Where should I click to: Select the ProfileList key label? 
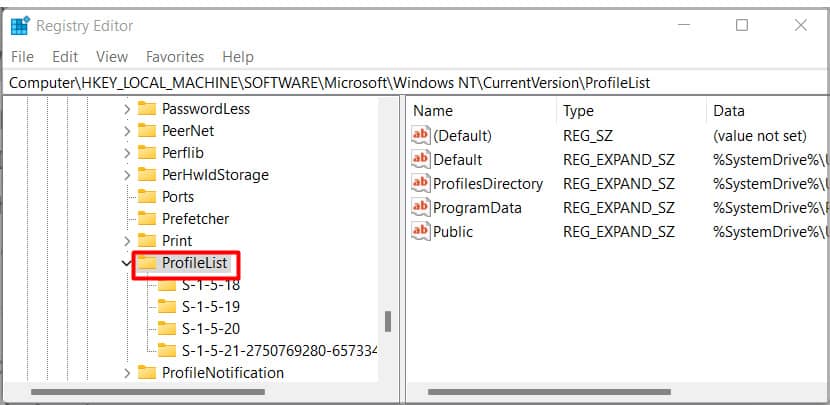point(194,263)
